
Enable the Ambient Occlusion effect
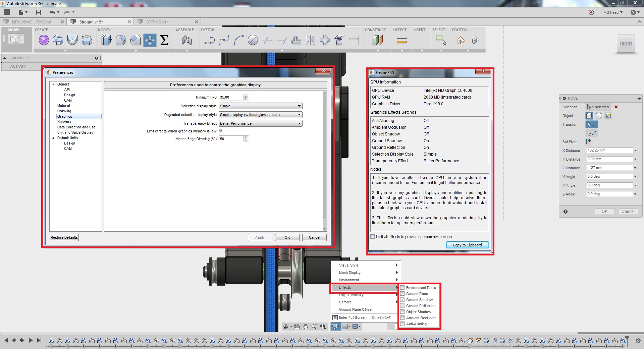[x=402, y=318]
